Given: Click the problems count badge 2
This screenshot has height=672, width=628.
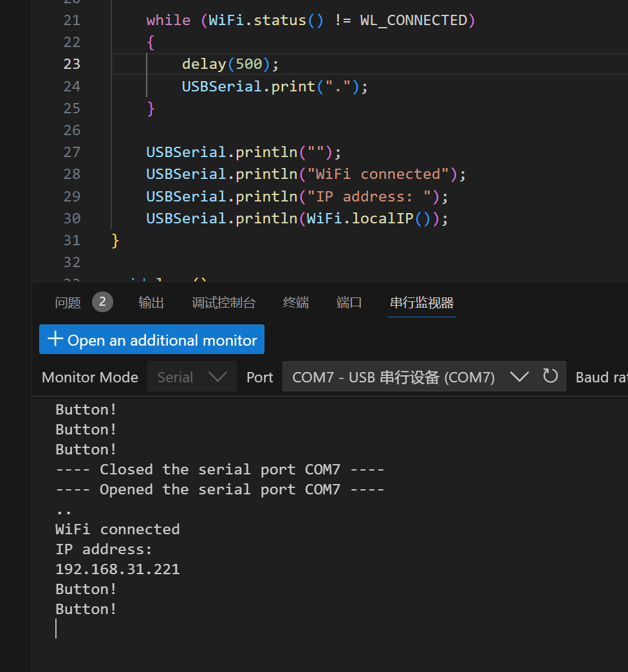Looking at the screenshot, I should pyautogui.click(x=102, y=302).
